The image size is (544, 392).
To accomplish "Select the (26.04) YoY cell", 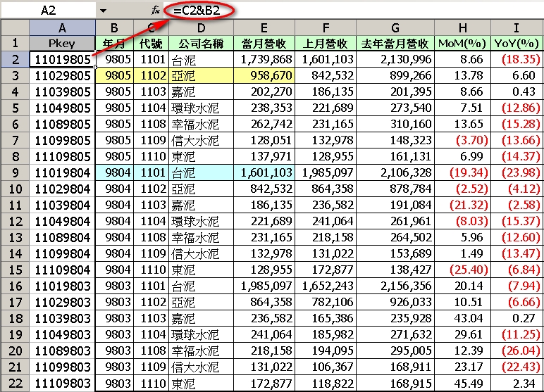I will point(517,350).
